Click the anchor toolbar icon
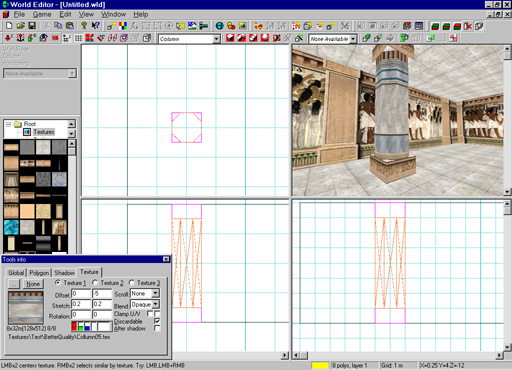The width and height of the screenshot is (512, 370). coord(20,38)
